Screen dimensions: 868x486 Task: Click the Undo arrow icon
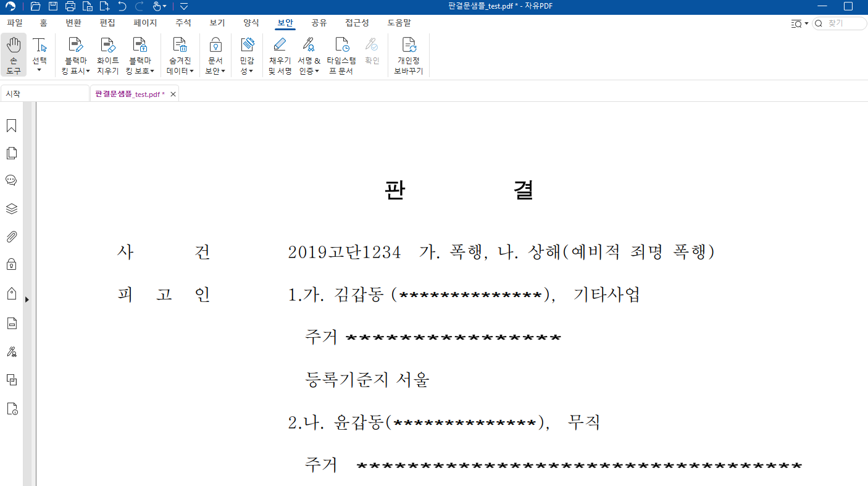click(122, 7)
